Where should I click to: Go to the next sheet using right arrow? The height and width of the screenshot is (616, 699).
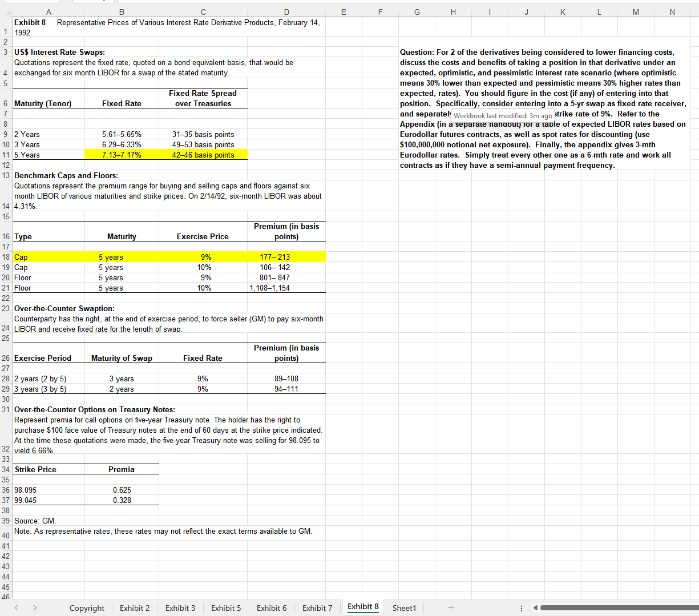[x=35, y=608]
